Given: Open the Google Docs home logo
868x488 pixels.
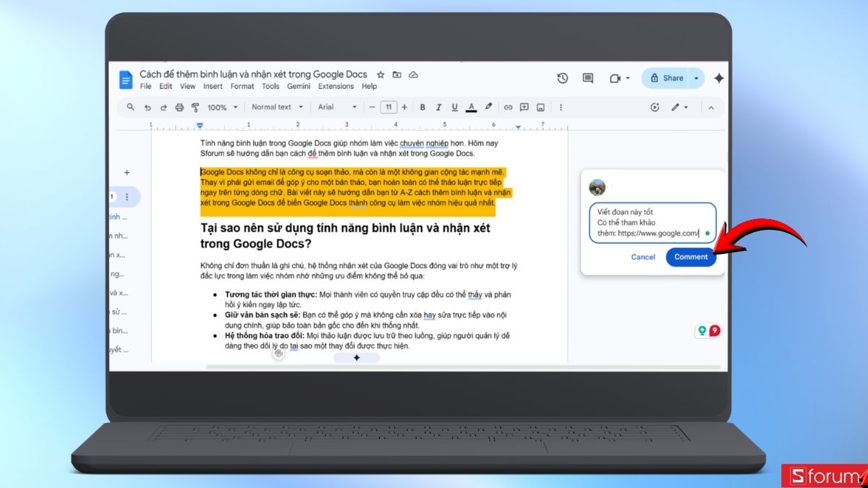Looking at the screenshot, I should 126,79.
